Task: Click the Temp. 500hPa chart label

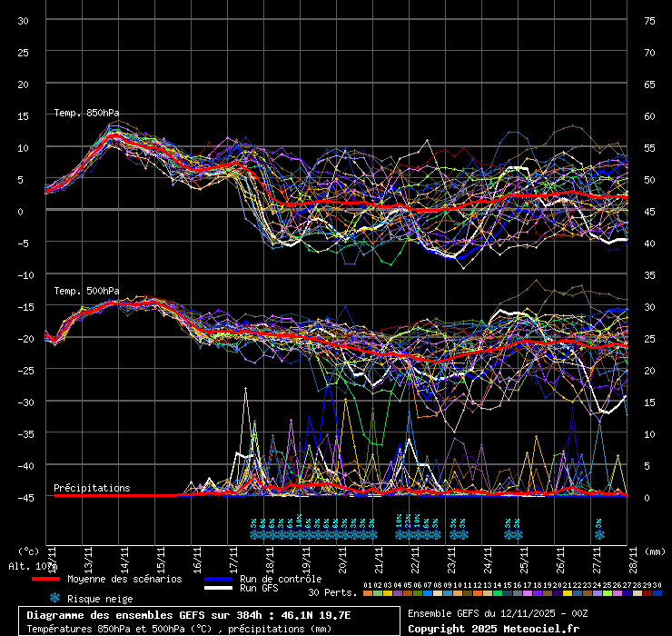Action: pyautogui.click(x=86, y=291)
